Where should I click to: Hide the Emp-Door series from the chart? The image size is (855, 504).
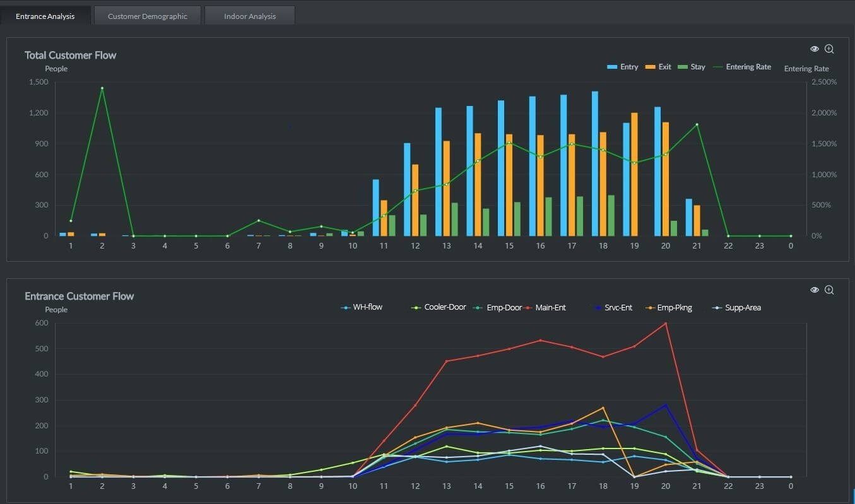click(502, 307)
